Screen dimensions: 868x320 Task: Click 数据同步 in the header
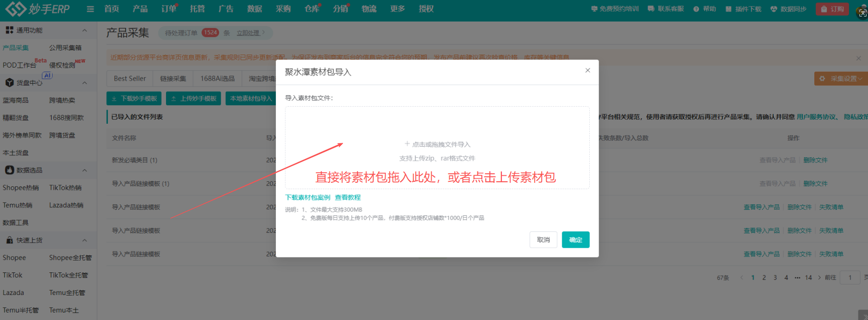(x=788, y=9)
